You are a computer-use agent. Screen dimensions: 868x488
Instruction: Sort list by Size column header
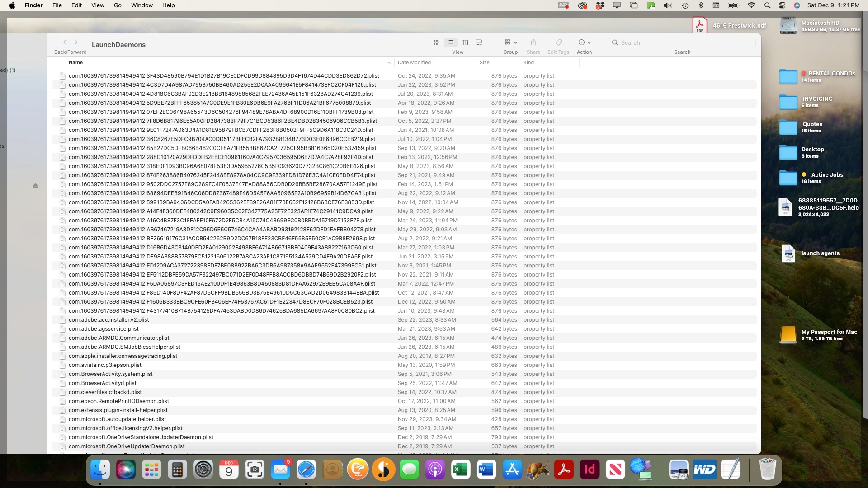point(485,62)
